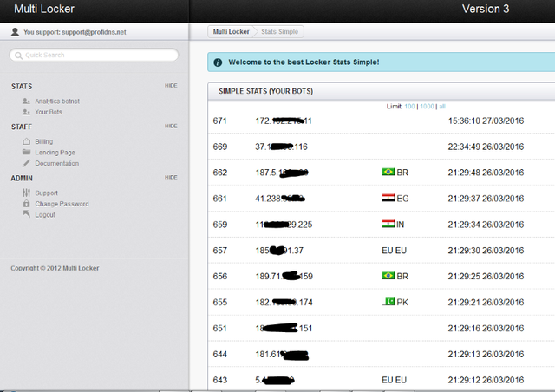
Task: Hide the STATS section
Action: [x=171, y=86]
